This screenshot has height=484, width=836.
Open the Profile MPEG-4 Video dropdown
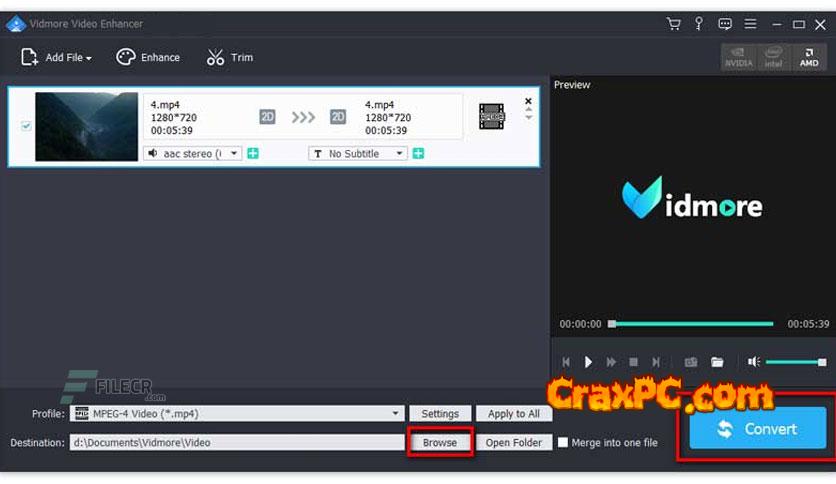(237, 414)
